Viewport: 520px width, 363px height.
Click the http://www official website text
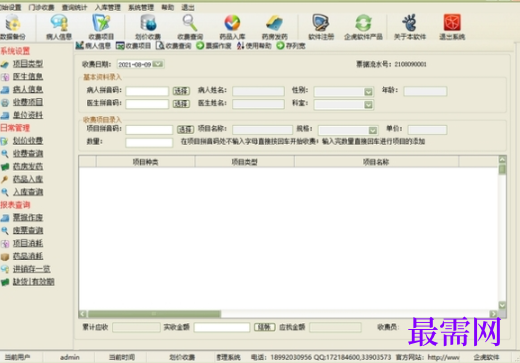[443, 357]
